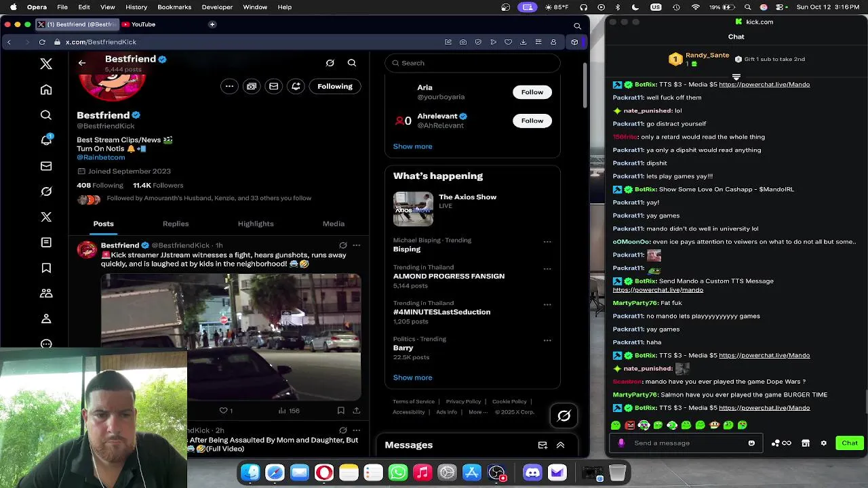Focus Send a message chat input

click(x=686, y=443)
